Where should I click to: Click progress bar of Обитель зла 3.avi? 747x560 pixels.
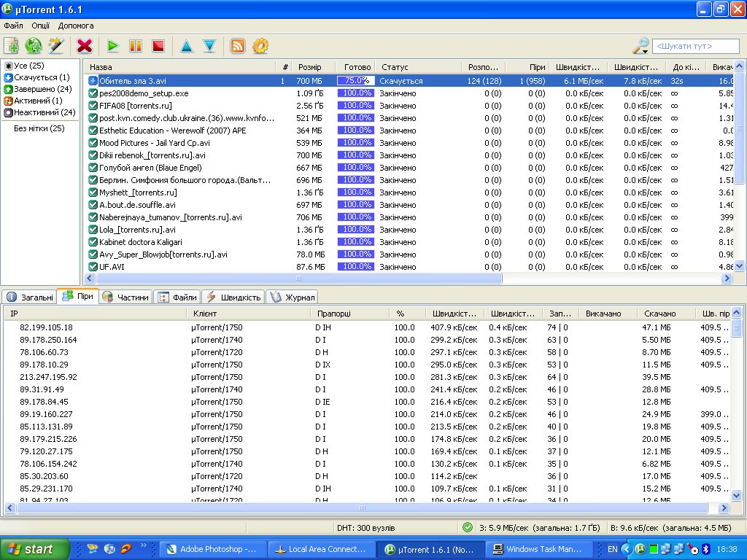click(x=355, y=81)
